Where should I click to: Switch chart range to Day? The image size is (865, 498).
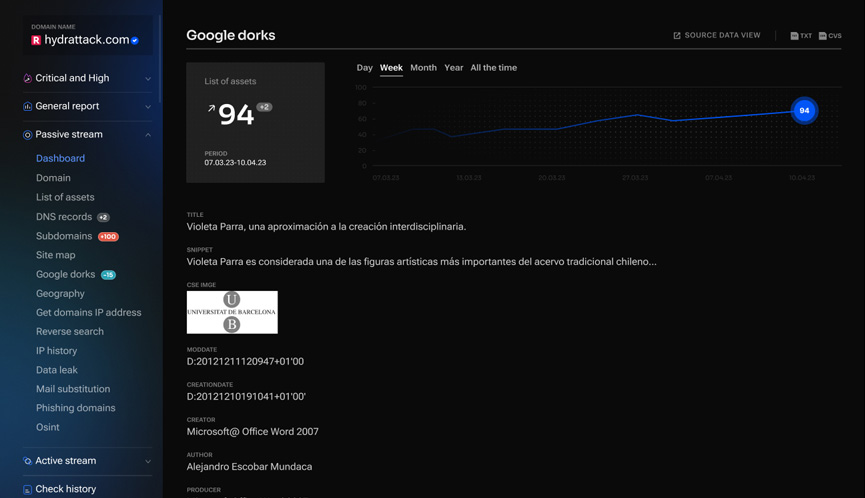[364, 68]
